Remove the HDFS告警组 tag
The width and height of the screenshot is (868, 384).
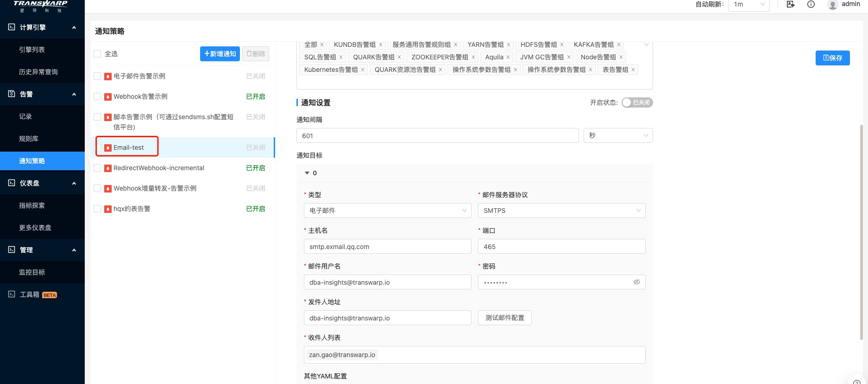click(562, 45)
